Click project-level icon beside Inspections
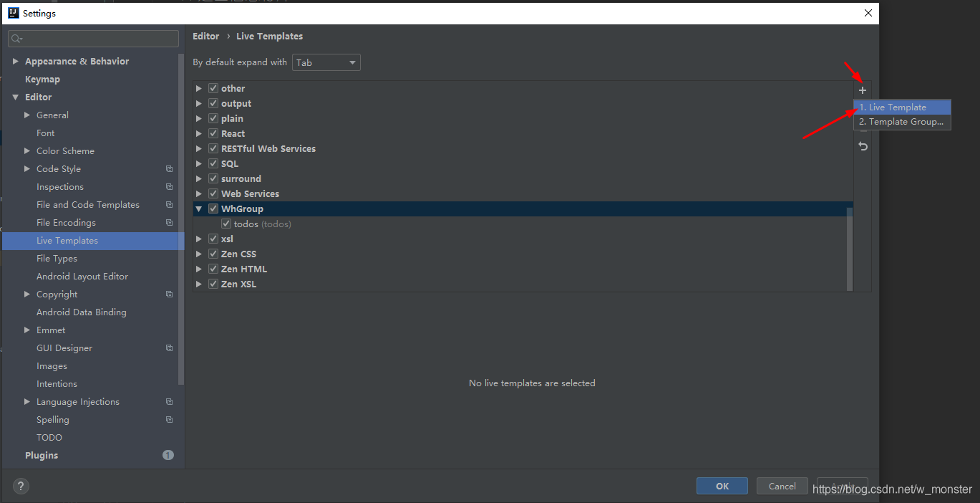This screenshot has width=980, height=503. pos(169,187)
